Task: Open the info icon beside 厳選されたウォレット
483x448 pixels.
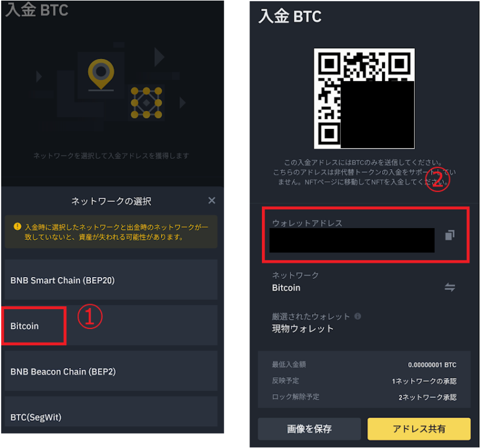Action: click(358, 316)
